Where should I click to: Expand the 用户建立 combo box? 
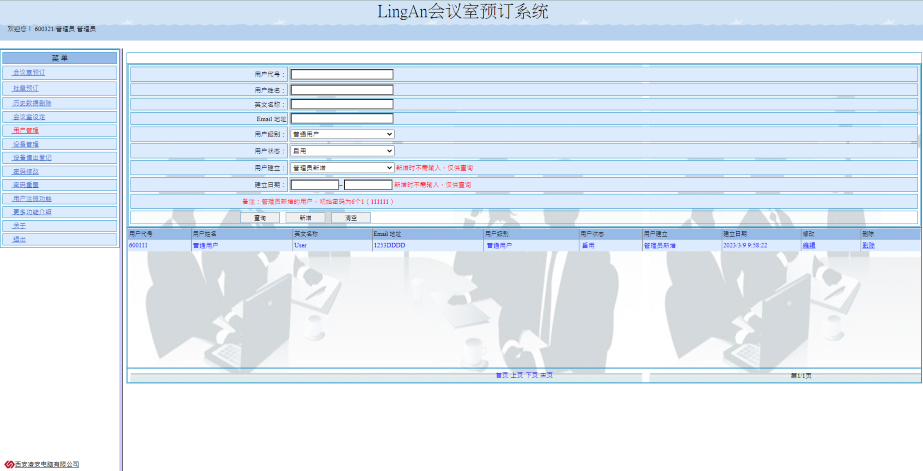click(342, 168)
